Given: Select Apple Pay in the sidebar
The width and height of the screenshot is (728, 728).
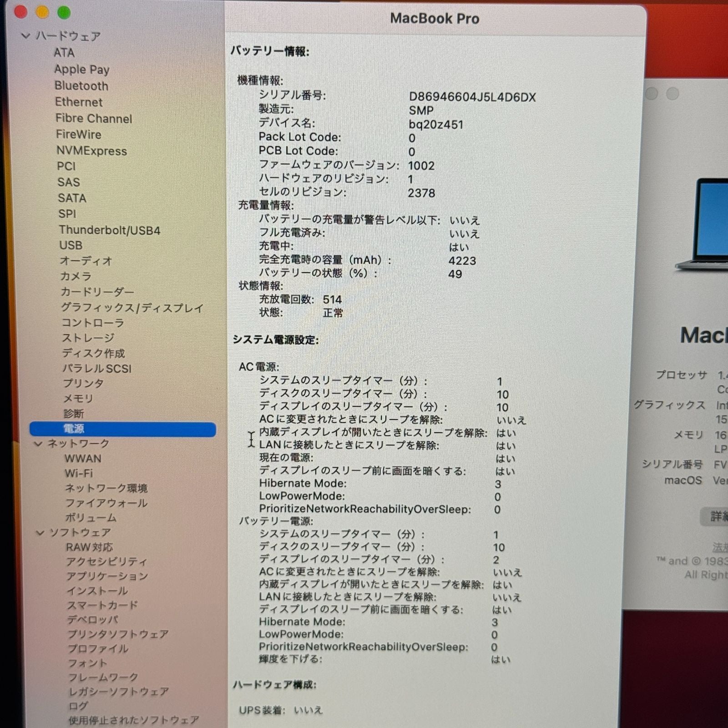Looking at the screenshot, I should click(81, 70).
